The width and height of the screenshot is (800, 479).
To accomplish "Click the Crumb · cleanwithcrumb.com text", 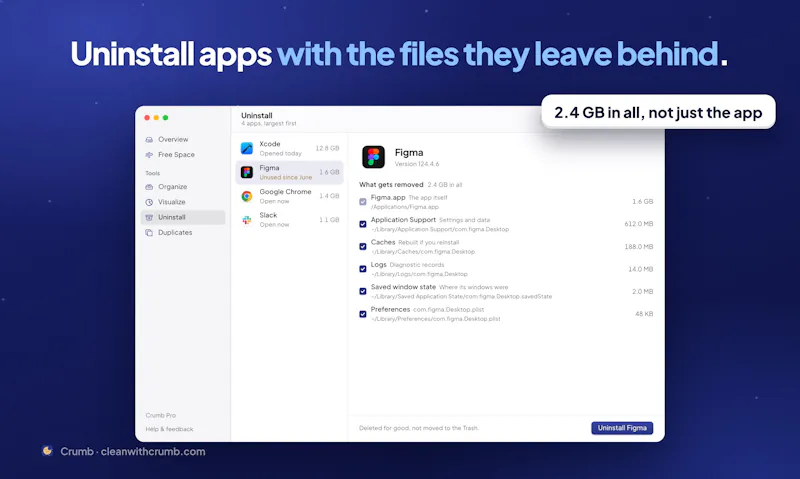I will [133, 451].
